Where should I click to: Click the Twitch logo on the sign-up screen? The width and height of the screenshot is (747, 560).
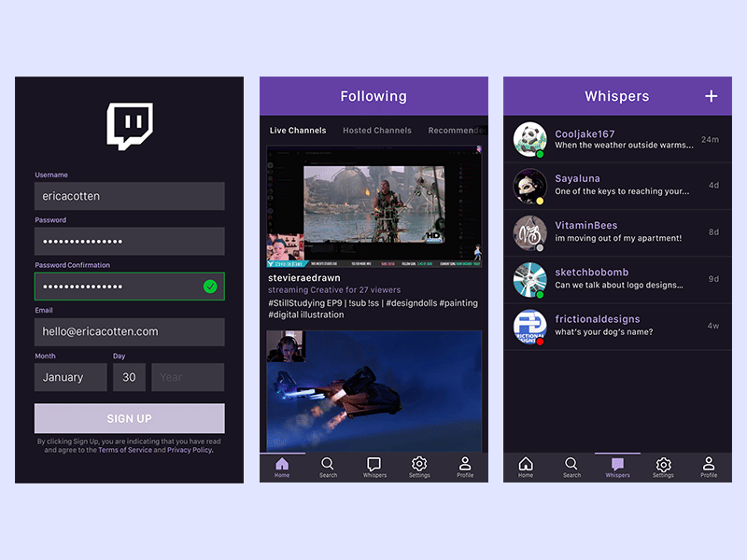click(x=130, y=127)
